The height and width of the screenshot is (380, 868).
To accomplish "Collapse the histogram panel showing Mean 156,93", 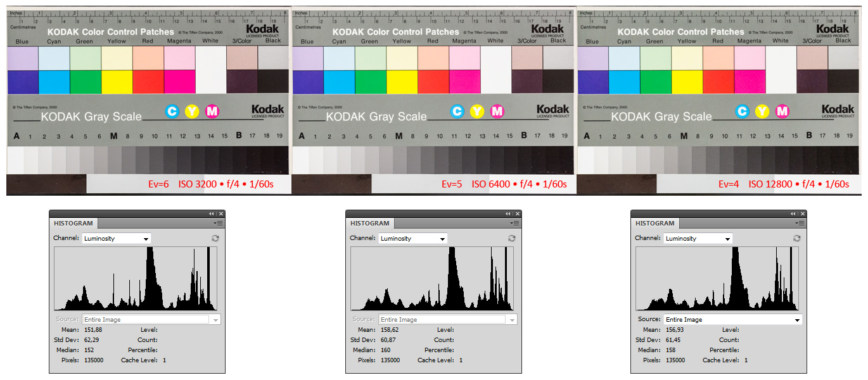I will pyautogui.click(x=794, y=214).
